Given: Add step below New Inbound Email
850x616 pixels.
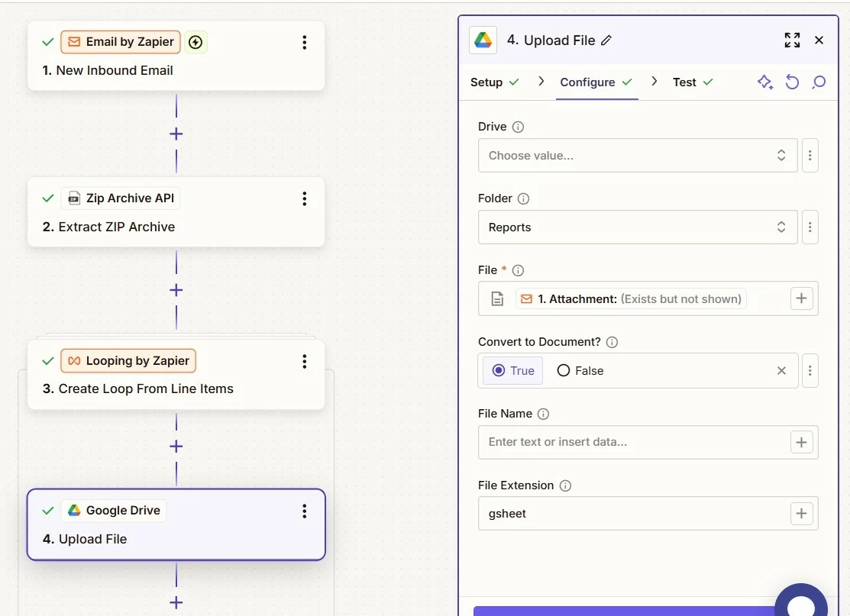Looking at the screenshot, I should click(176, 134).
